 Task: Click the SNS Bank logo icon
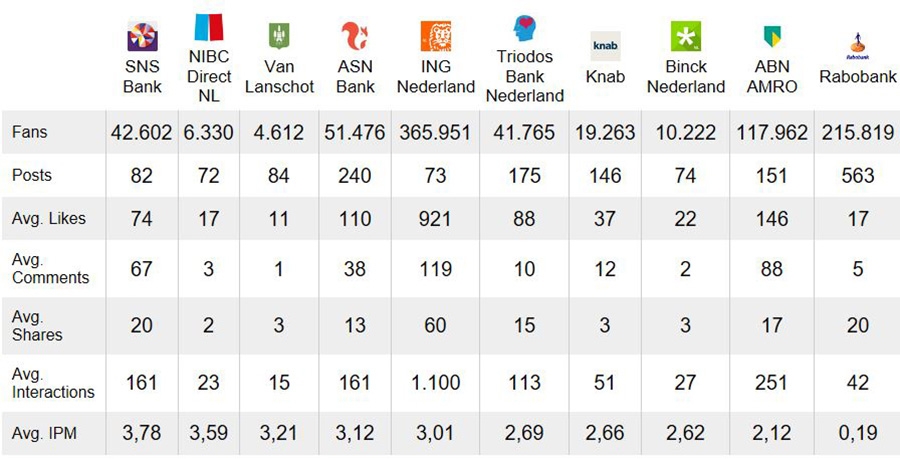point(142,37)
